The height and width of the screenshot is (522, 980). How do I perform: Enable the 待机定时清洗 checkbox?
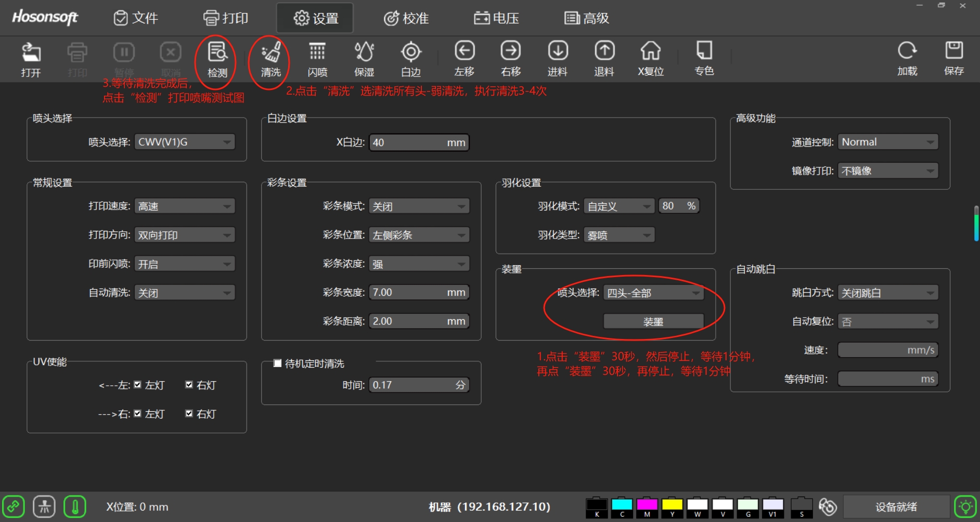point(278,363)
